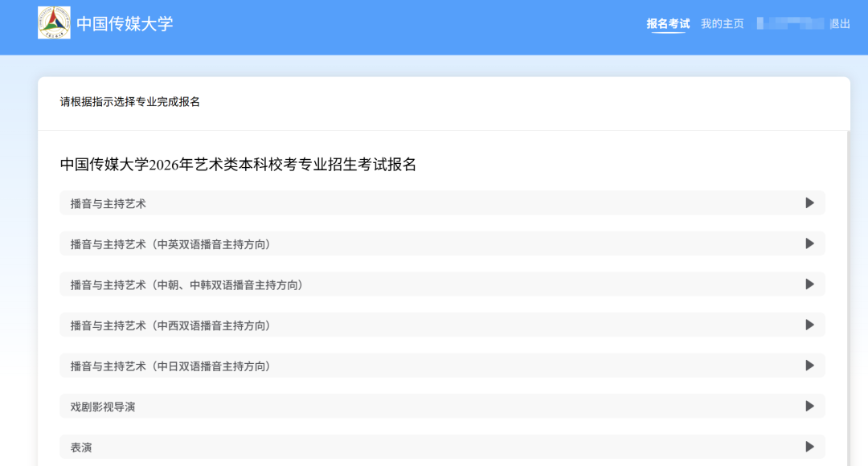Click the arrow icon on 播音与主持艺术 row
The width and height of the screenshot is (868, 466).
809,203
